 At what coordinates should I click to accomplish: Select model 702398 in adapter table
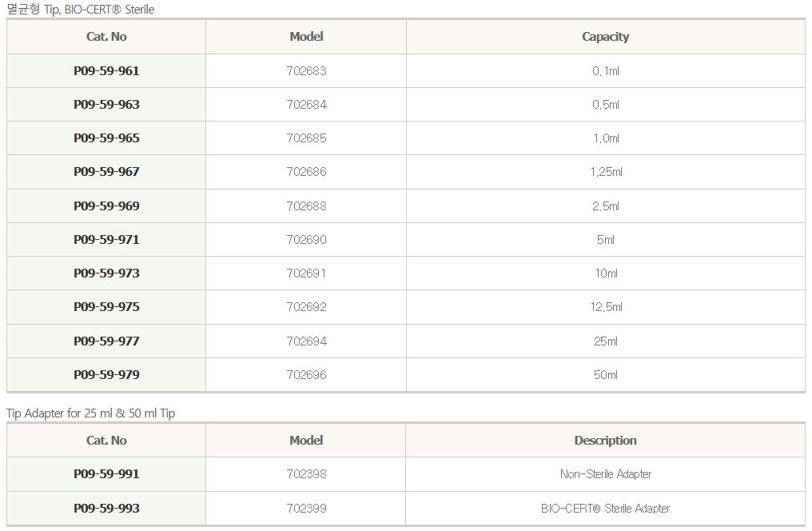[306, 474]
